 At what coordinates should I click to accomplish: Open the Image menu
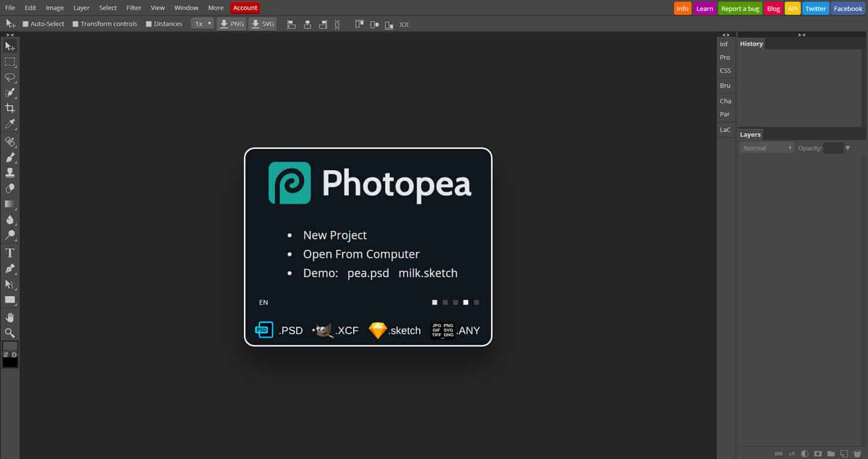click(54, 8)
